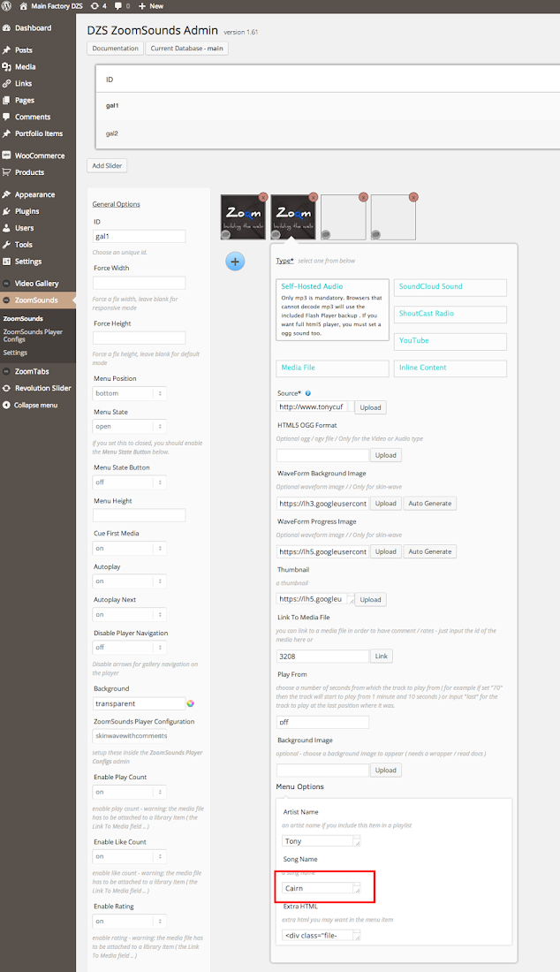560x972 pixels.
Task: Click the Collapse menu arrow icon
Action: tap(7, 405)
